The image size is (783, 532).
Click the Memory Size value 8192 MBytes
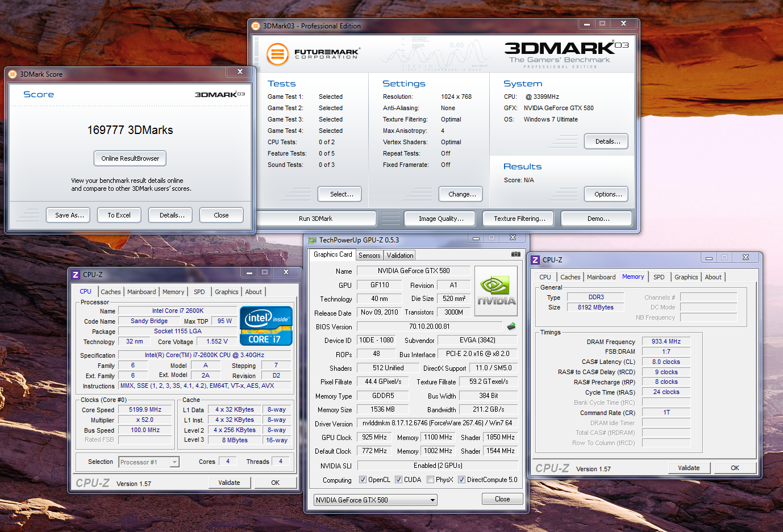(595, 307)
